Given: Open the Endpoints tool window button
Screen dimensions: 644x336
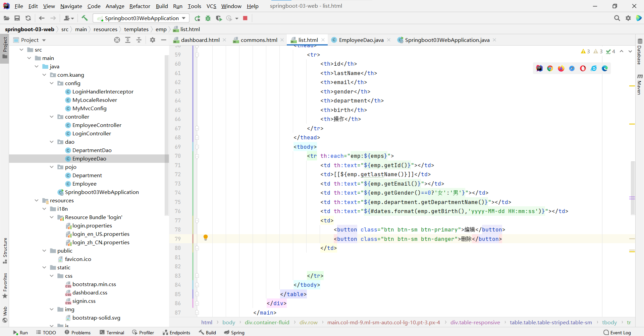Looking at the screenshot, I should click(176, 332).
